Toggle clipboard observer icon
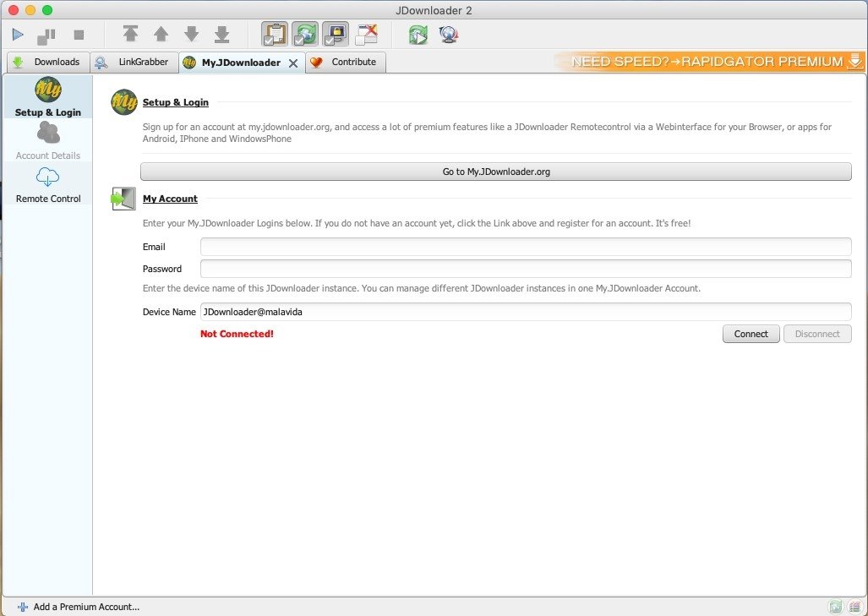 point(275,35)
